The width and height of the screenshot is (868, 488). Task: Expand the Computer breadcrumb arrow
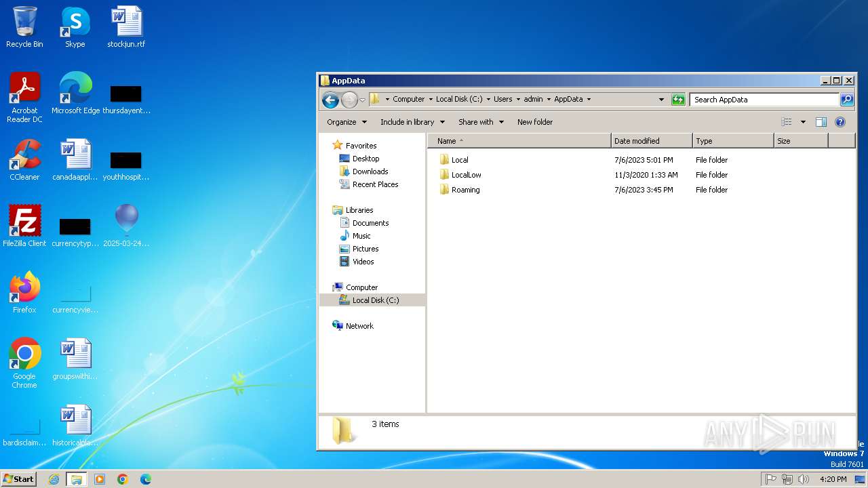pyautogui.click(x=430, y=100)
